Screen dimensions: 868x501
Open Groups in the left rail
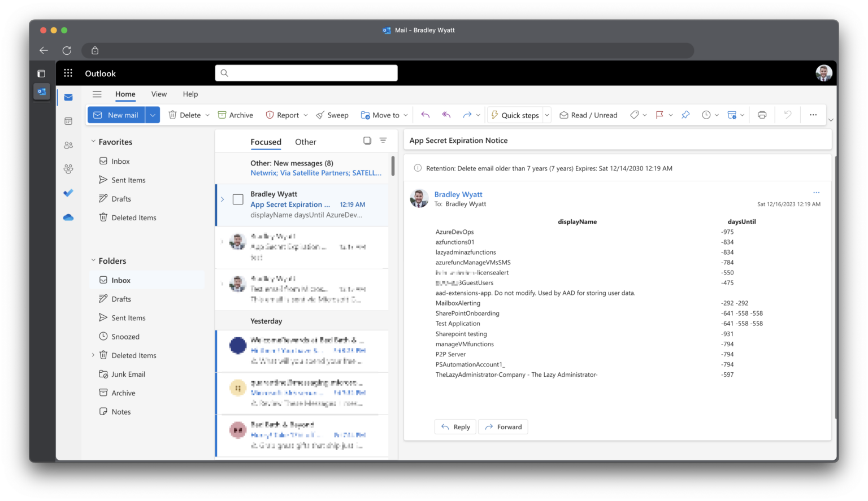click(x=68, y=169)
